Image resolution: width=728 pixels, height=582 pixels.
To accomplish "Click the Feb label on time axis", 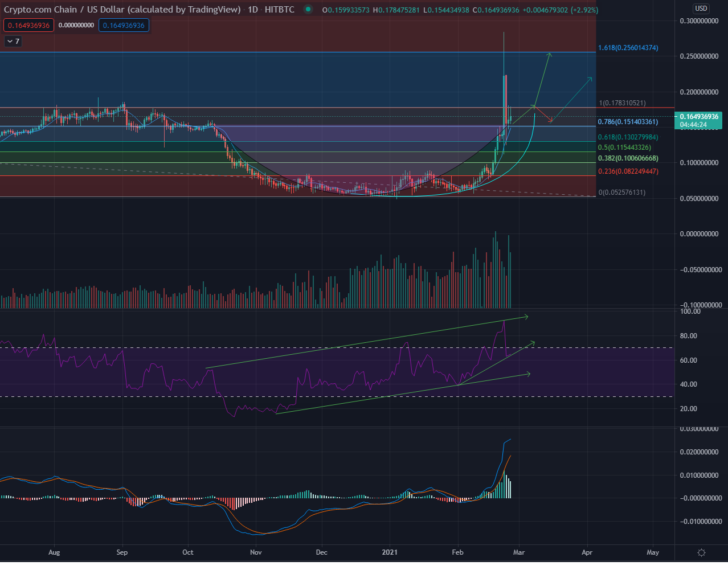I will [x=457, y=552].
